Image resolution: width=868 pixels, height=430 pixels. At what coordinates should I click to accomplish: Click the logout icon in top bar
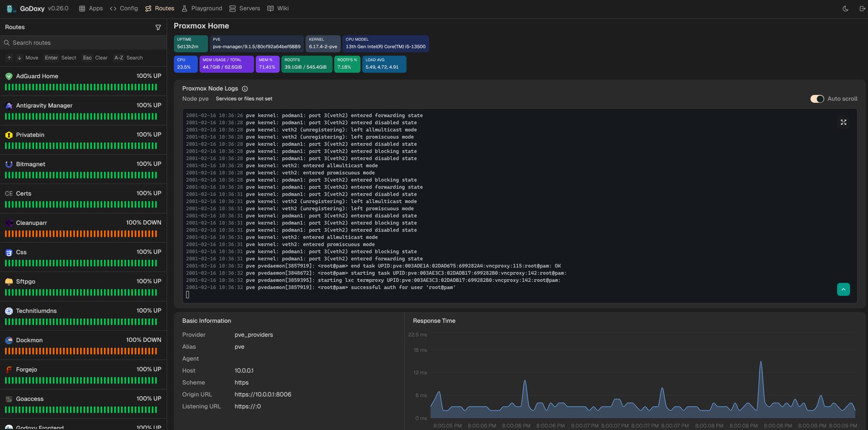pos(862,9)
